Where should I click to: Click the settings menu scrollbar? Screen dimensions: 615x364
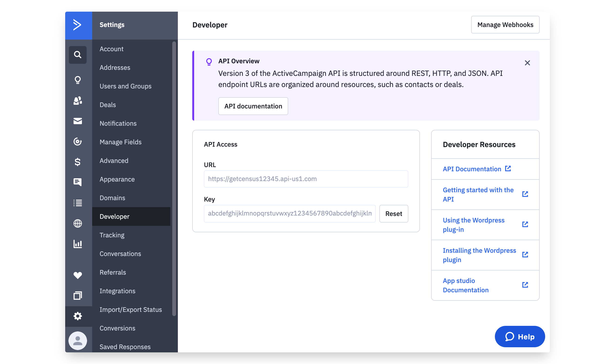174,179
